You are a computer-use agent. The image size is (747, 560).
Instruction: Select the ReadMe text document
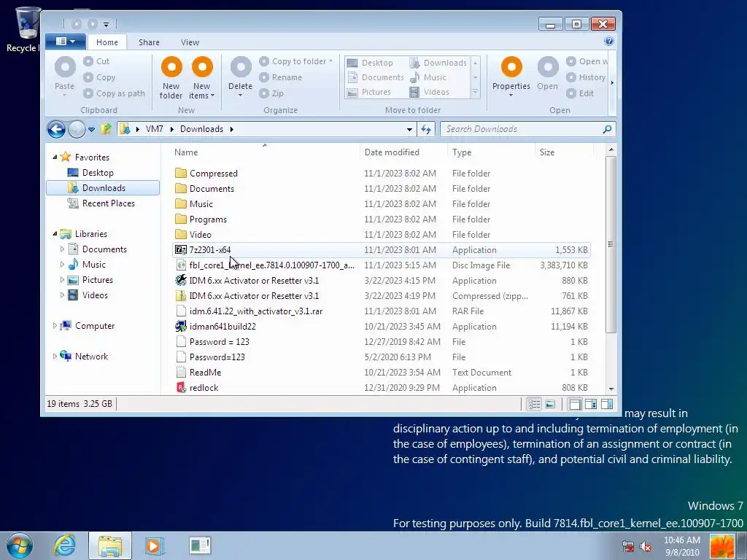pos(381,373)
